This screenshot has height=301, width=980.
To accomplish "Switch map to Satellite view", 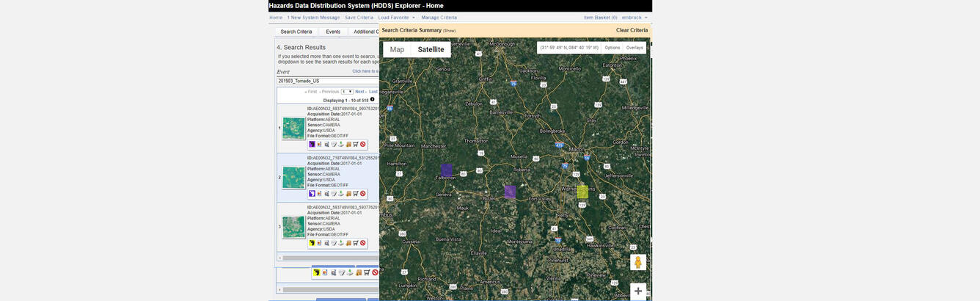I will tap(431, 49).
